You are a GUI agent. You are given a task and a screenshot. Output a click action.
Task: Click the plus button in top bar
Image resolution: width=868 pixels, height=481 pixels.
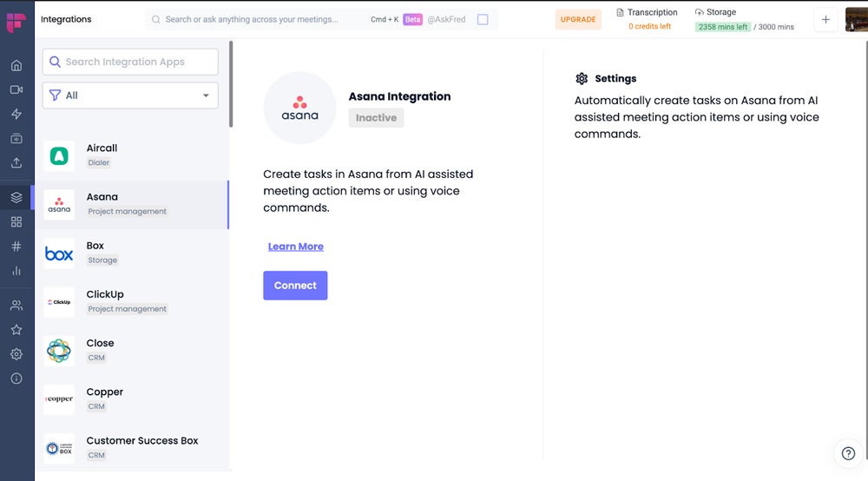coord(825,19)
